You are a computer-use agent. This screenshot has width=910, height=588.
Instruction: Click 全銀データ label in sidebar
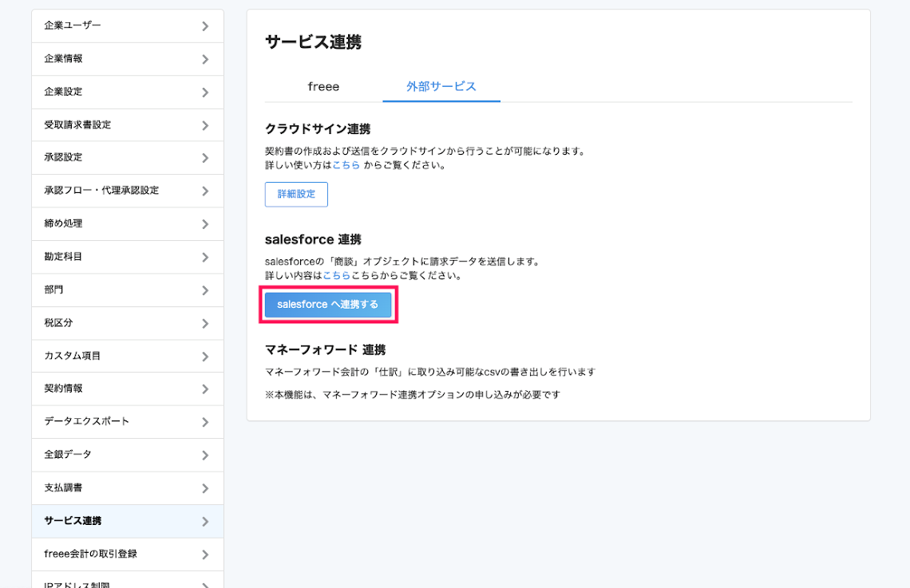[x=68, y=454]
